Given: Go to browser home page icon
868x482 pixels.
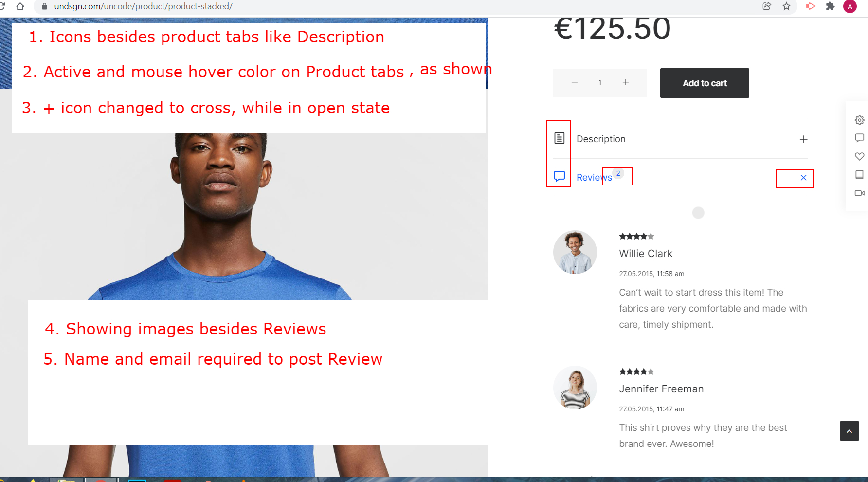Looking at the screenshot, I should click(x=20, y=6).
